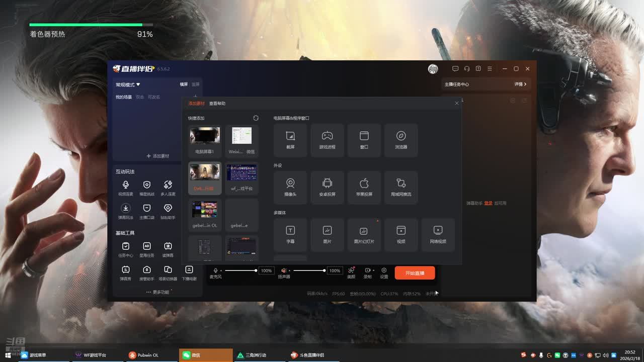Switch to the 查看帮助 tab

217,104
